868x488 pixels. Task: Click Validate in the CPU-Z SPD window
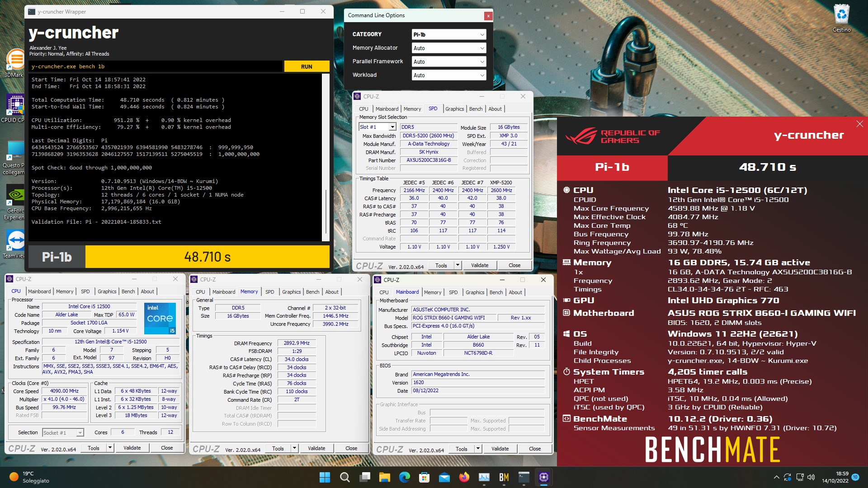pos(480,265)
